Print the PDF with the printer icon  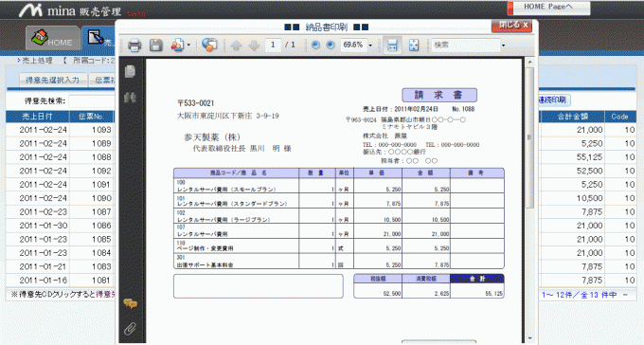(134, 45)
